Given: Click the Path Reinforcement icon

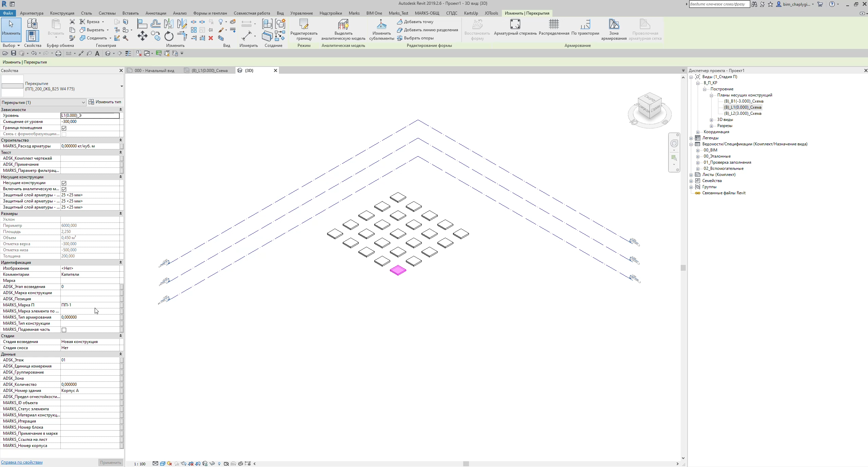Looking at the screenshot, I should point(585,24).
